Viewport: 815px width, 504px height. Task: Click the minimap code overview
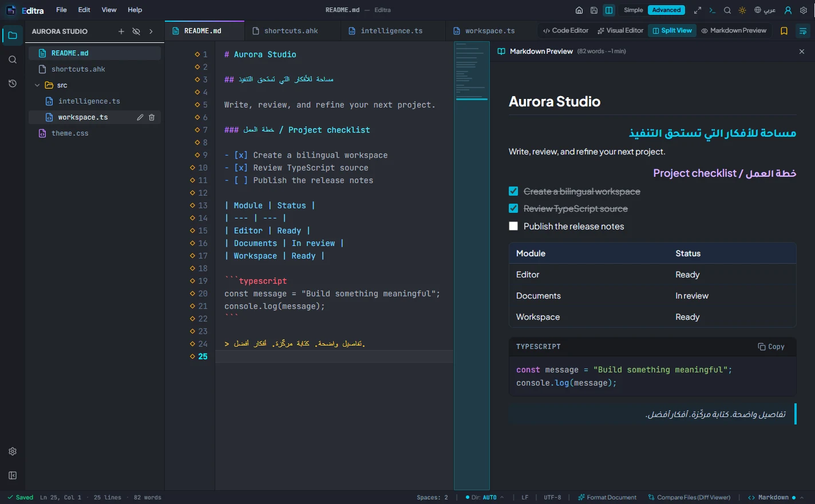click(x=472, y=265)
